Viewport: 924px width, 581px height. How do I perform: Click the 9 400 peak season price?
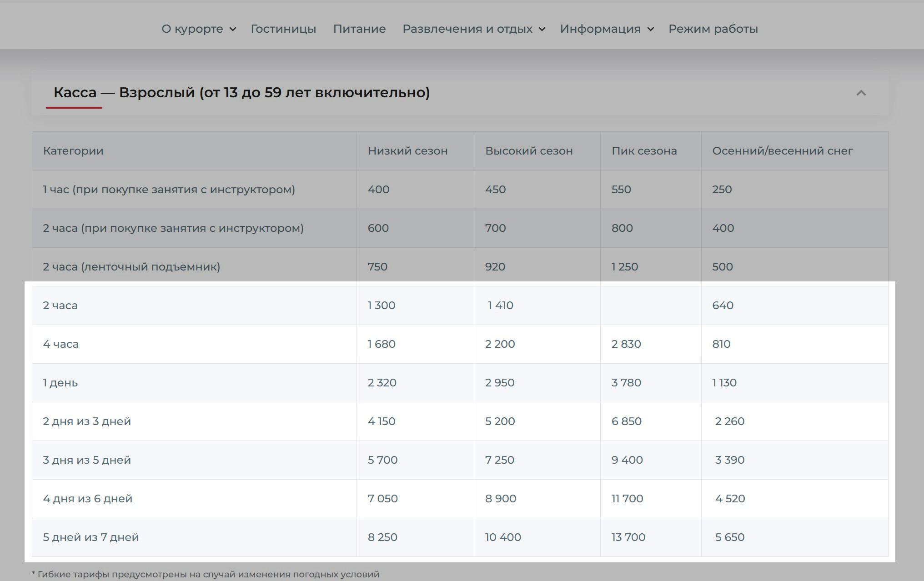point(627,460)
